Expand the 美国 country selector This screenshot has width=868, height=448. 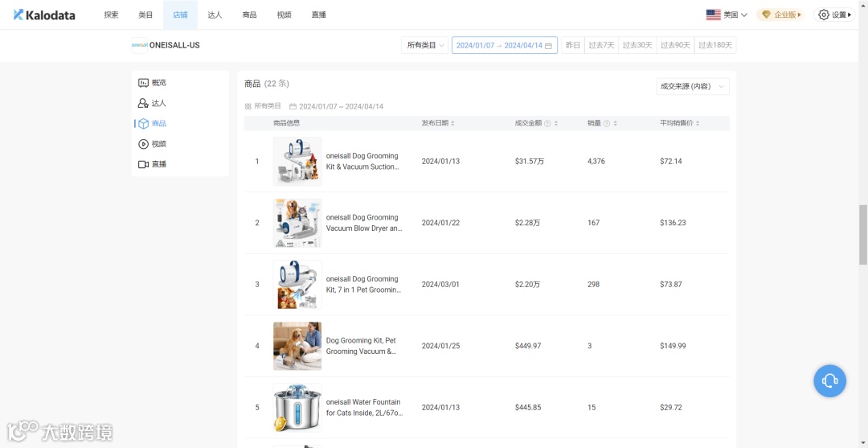coord(727,15)
